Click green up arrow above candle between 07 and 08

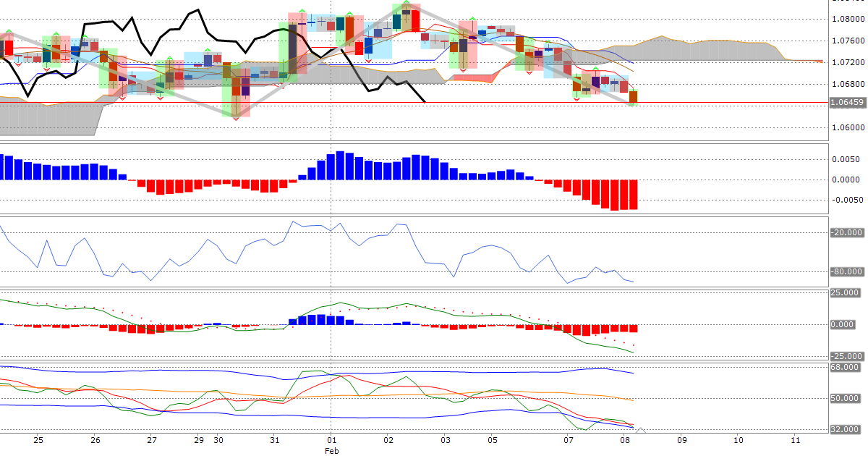point(595,67)
